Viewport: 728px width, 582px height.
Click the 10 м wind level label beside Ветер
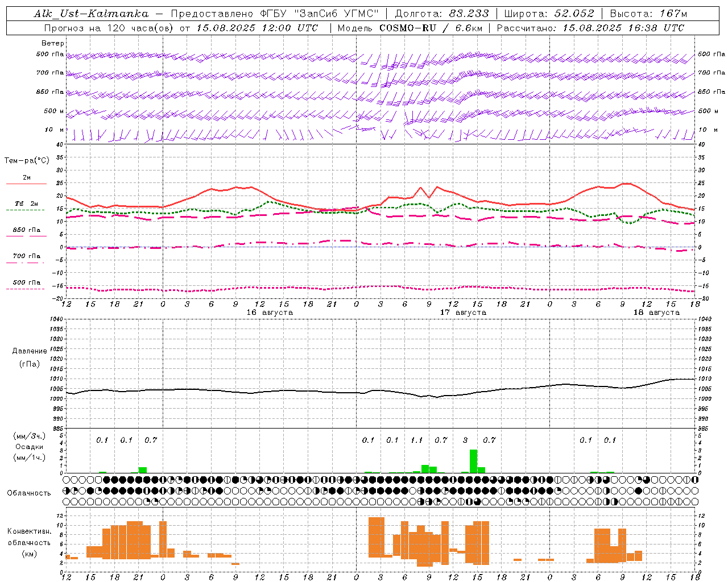[55, 130]
